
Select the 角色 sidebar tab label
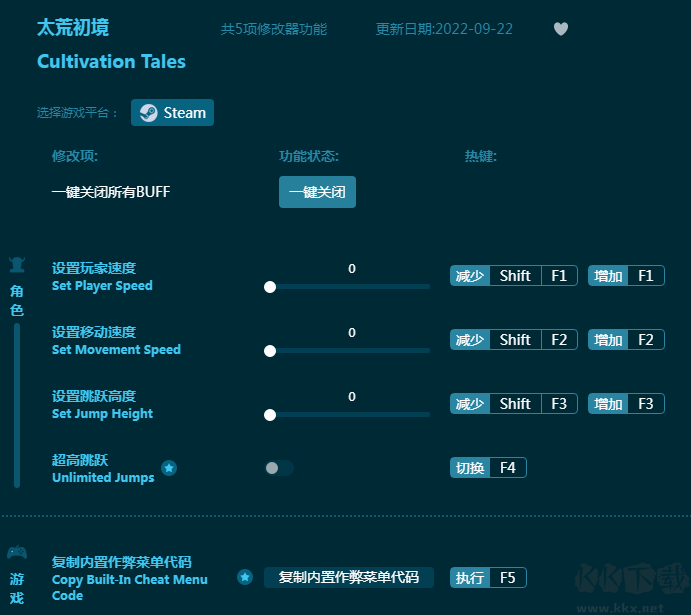pos(17,300)
